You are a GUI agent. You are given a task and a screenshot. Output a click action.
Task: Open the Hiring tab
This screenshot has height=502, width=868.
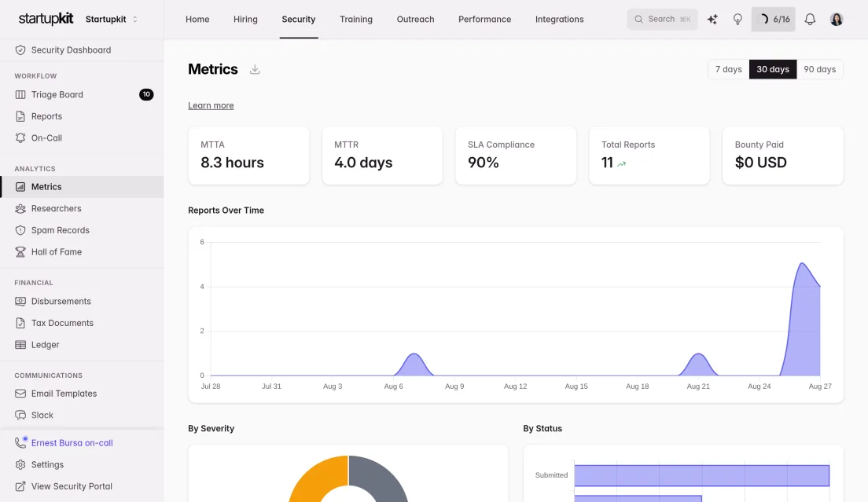click(245, 20)
